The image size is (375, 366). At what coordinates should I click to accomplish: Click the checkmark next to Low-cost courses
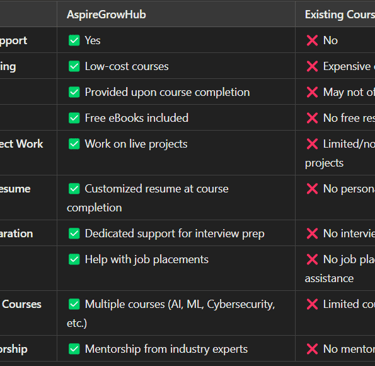[x=74, y=66]
